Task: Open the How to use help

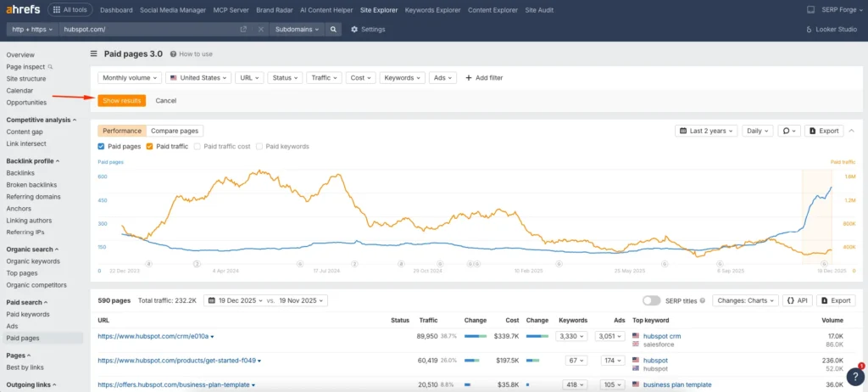Action: click(191, 54)
